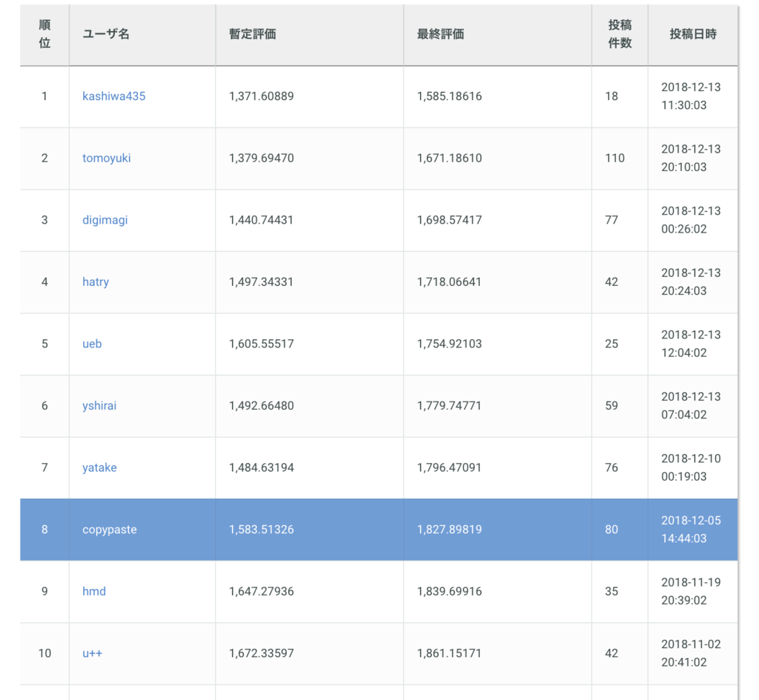Image resolution: width=759 pixels, height=700 pixels.
Task: Select tomoyuki's submission count 110
Action: (614, 159)
